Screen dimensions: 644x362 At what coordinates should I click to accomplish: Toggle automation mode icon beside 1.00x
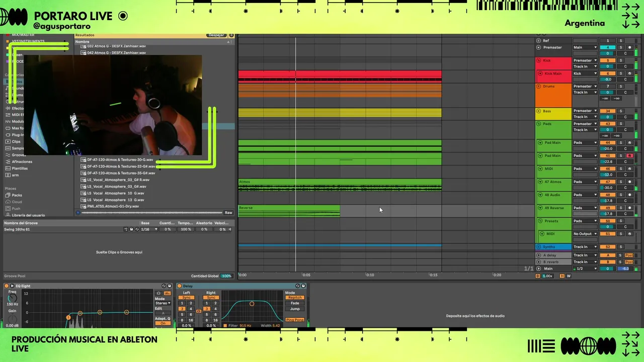pos(538,276)
